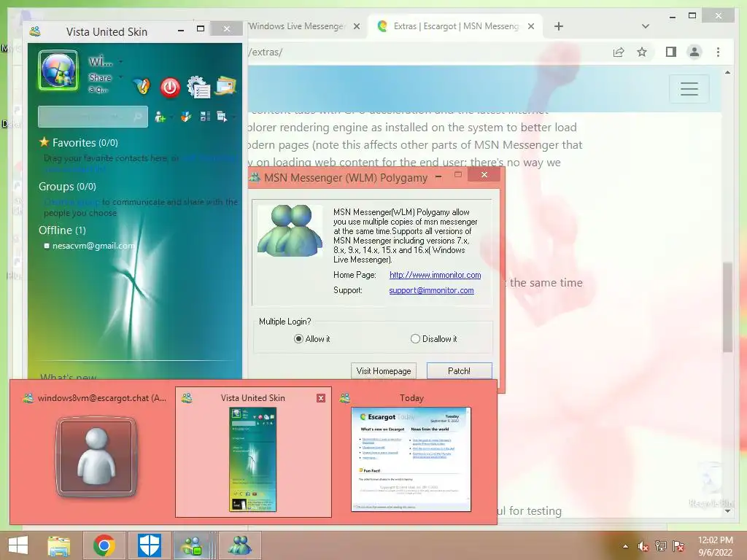The height and width of the screenshot is (560, 747).
Task: Click the Windows orb display picture in Messenger
Action: tap(58, 71)
